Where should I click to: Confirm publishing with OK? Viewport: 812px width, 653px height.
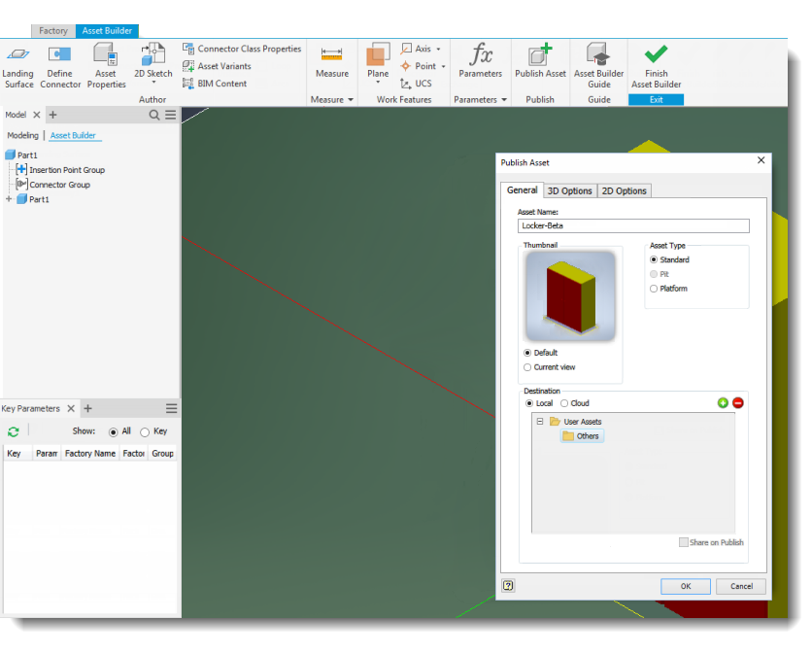pos(686,586)
